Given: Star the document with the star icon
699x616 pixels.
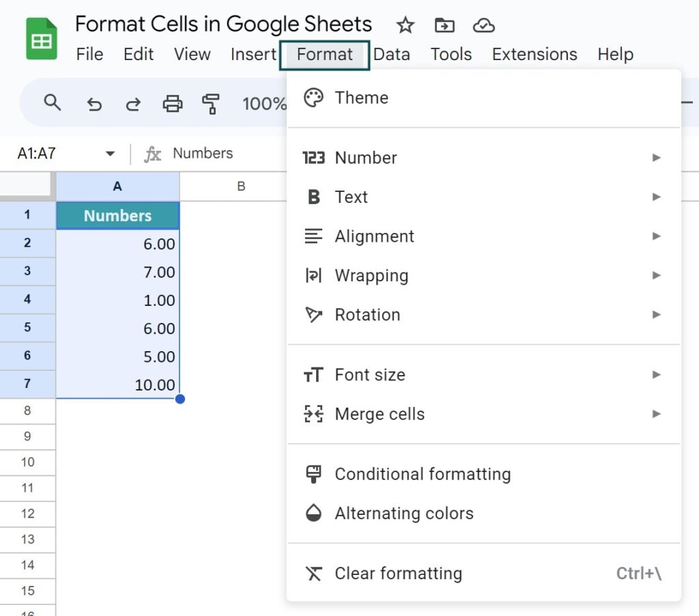Looking at the screenshot, I should point(405,25).
